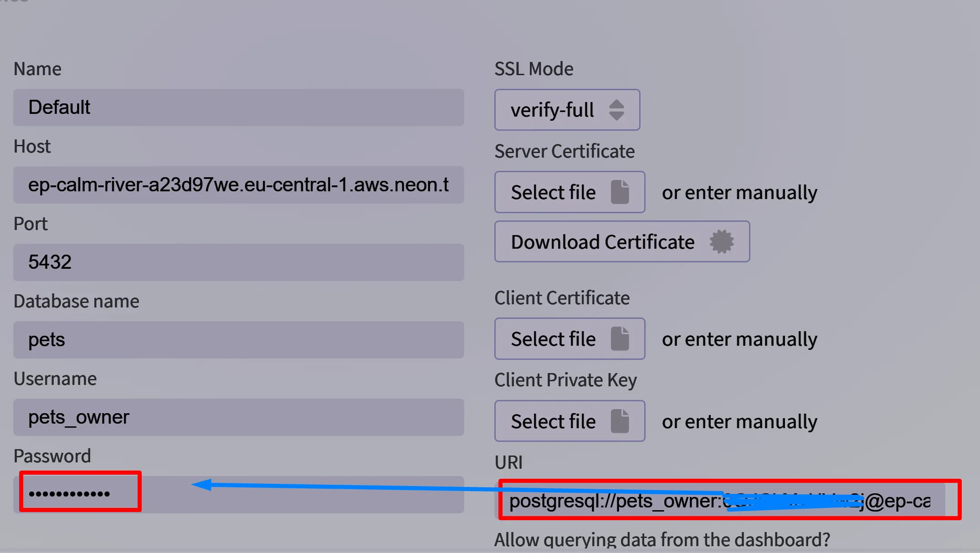Viewport: 980px width, 553px height.
Task: Focus the Name field containing Default
Action: click(238, 108)
